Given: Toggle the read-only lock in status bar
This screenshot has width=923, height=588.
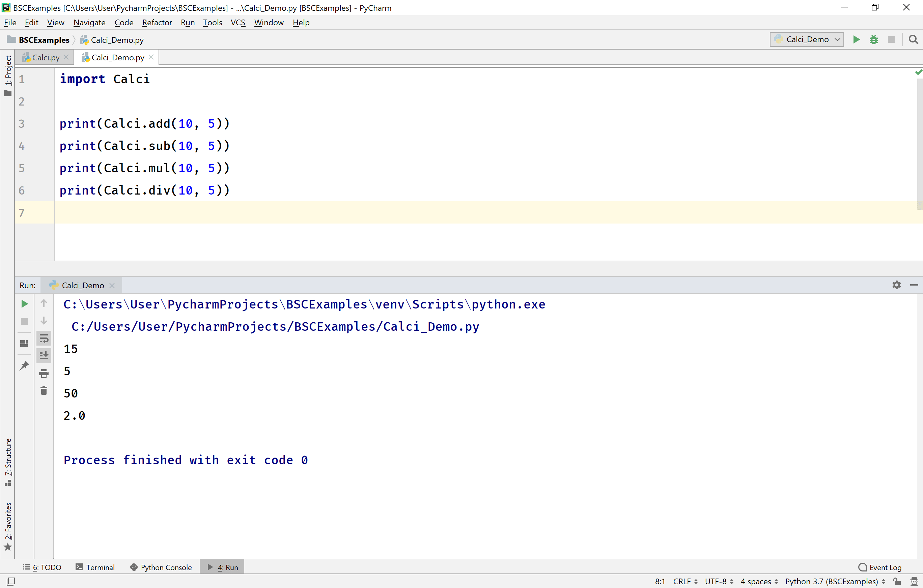Looking at the screenshot, I should [897, 581].
